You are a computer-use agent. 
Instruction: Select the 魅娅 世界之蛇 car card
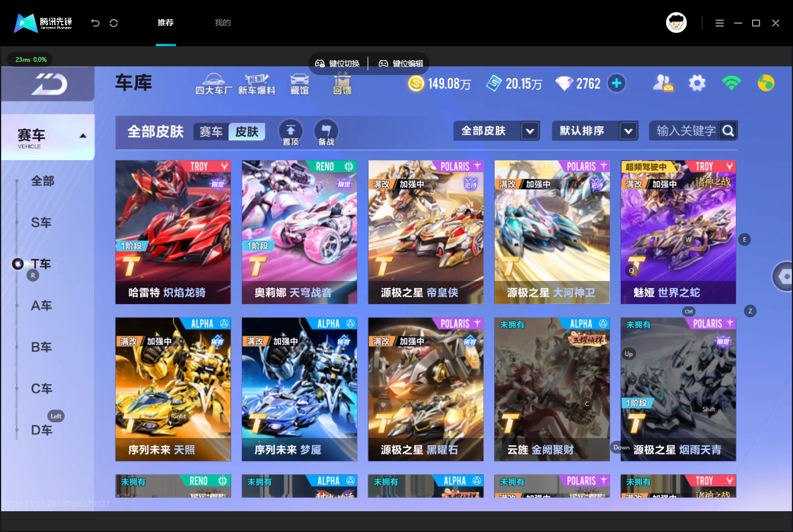[679, 232]
